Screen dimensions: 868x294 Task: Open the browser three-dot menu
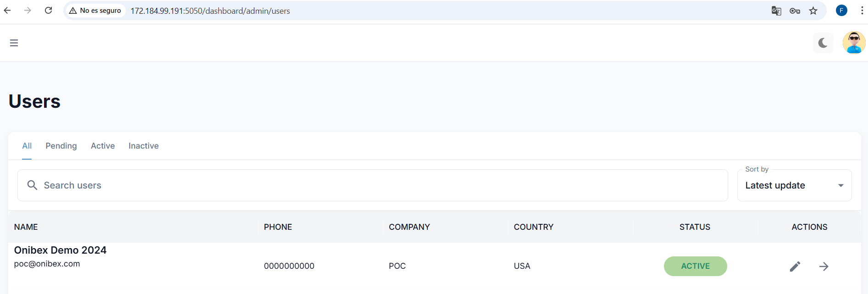pyautogui.click(x=862, y=11)
